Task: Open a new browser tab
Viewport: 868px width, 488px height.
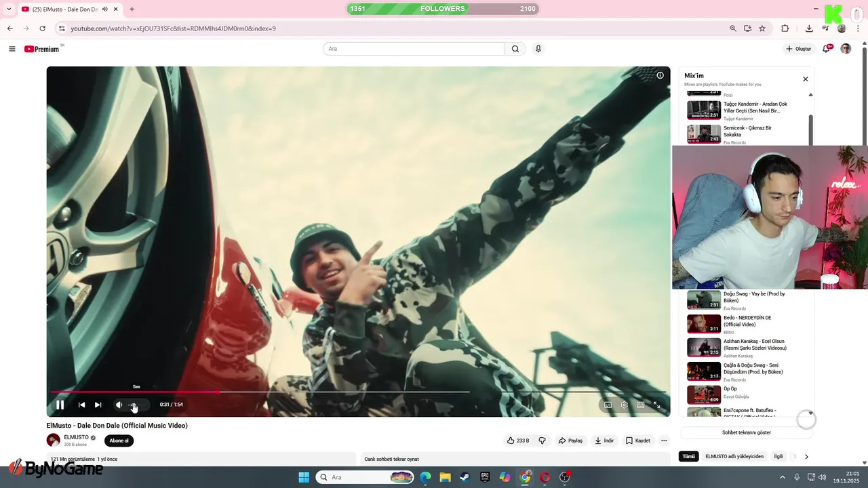Action: (x=132, y=9)
